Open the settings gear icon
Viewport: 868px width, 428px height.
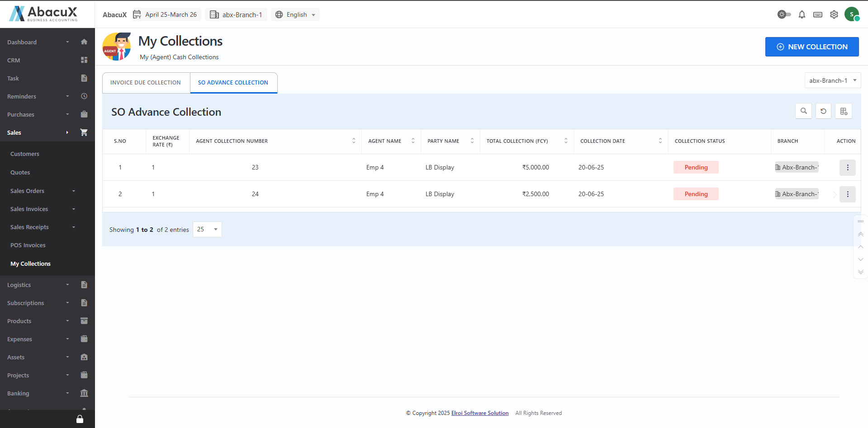[x=834, y=14]
